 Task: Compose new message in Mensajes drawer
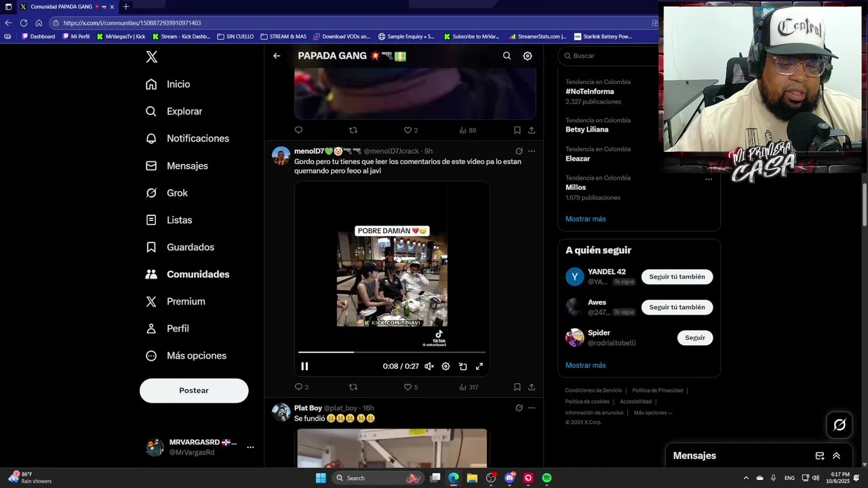pos(819,456)
